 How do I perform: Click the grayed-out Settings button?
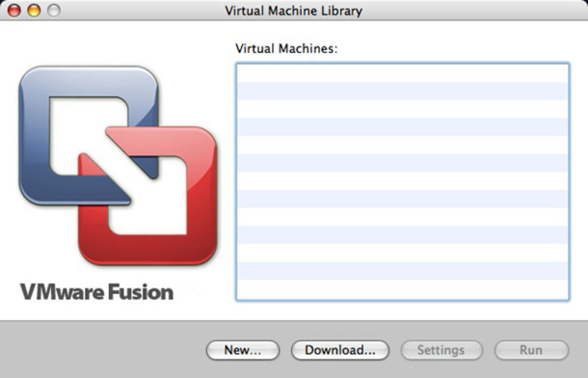441,350
